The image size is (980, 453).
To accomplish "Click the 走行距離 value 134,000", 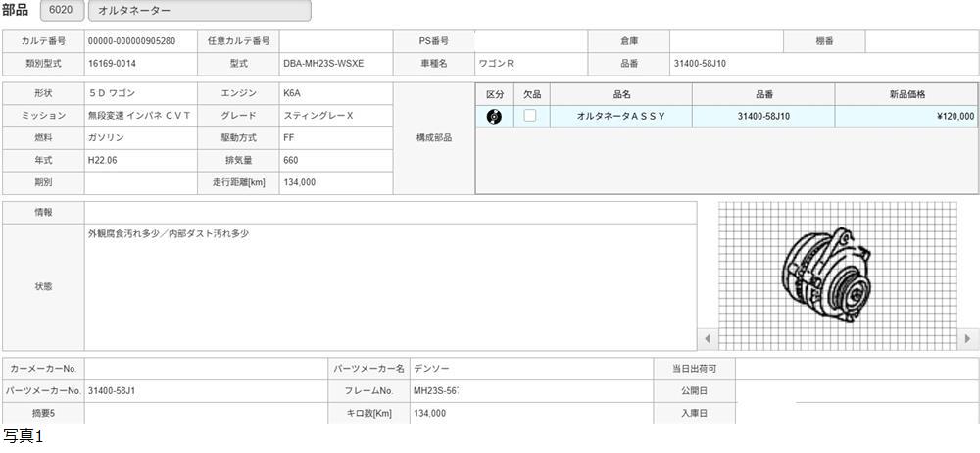I will tap(335, 182).
